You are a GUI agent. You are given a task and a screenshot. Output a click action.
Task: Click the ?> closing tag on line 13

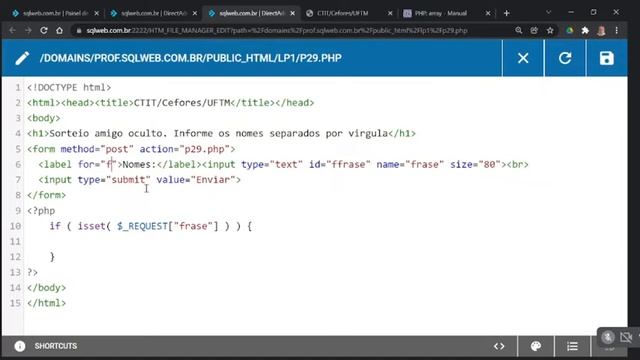click(32, 272)
